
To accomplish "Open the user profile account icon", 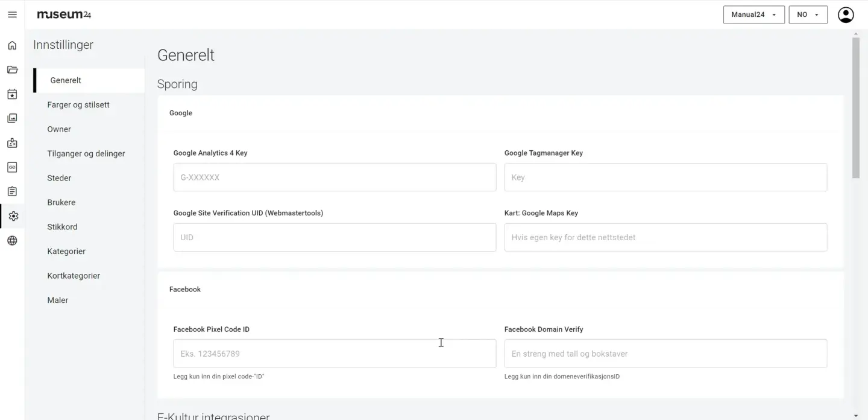I will point(846,14).
